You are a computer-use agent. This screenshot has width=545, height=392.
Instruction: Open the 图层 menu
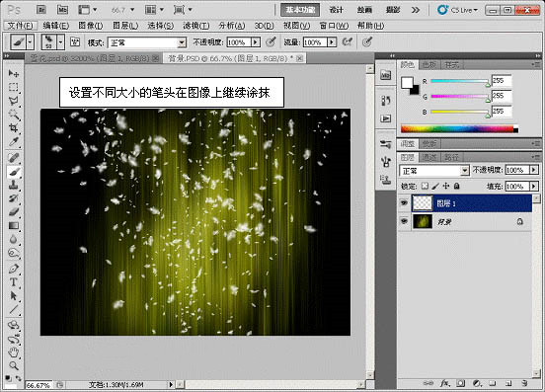(x=125, y=26)
